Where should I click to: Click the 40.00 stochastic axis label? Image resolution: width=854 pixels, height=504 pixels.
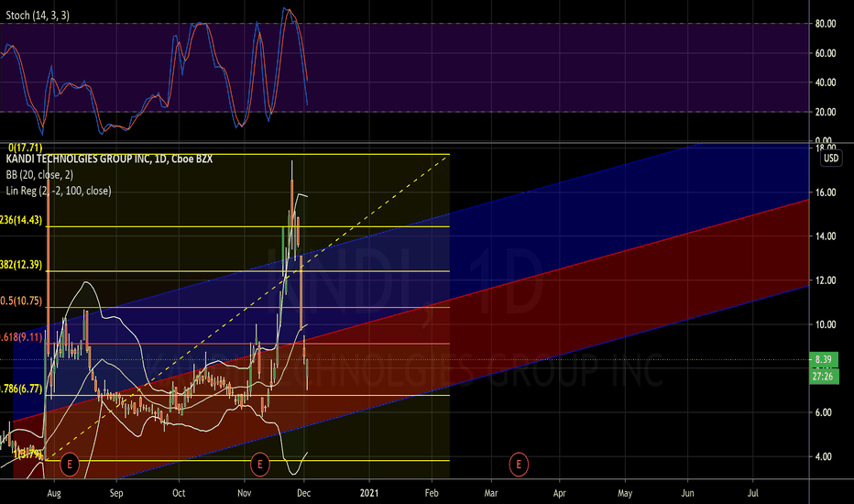pos(825,82)
